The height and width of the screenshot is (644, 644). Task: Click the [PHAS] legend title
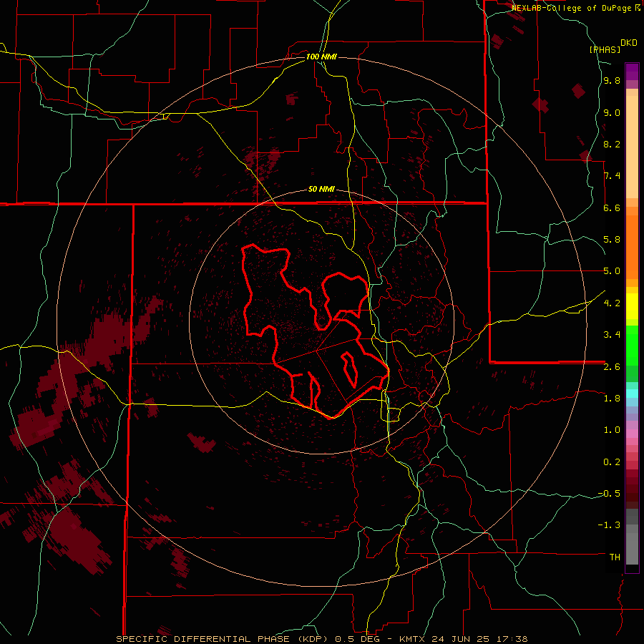tap(605, 50)
